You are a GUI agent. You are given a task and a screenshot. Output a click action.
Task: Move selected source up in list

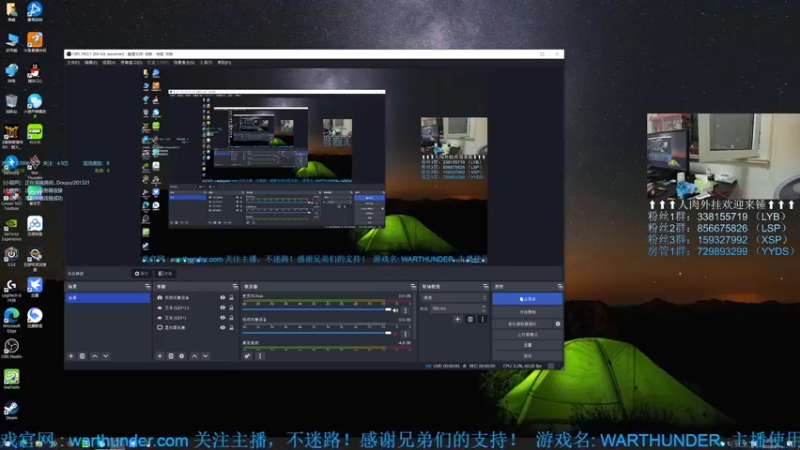coord(194,356)
